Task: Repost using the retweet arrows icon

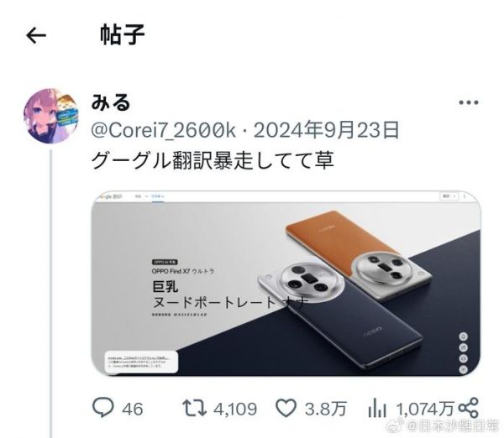Action: (x=194, y=408)
